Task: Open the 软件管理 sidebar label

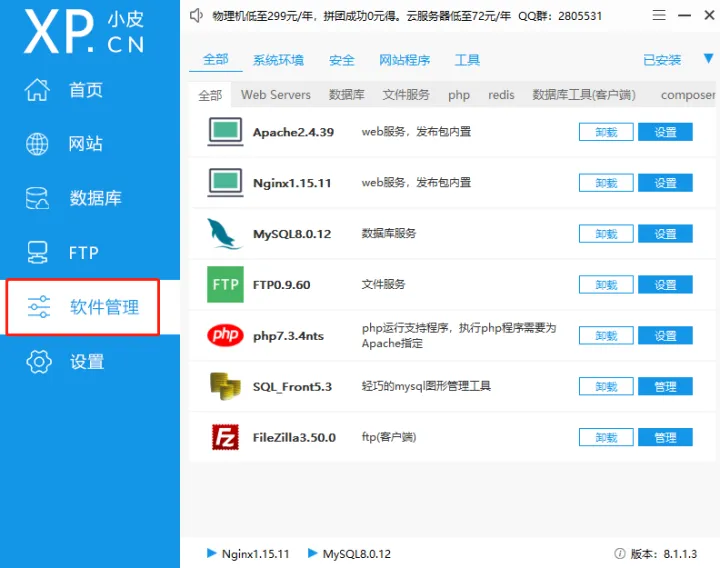Action: (x=104, y=307)
